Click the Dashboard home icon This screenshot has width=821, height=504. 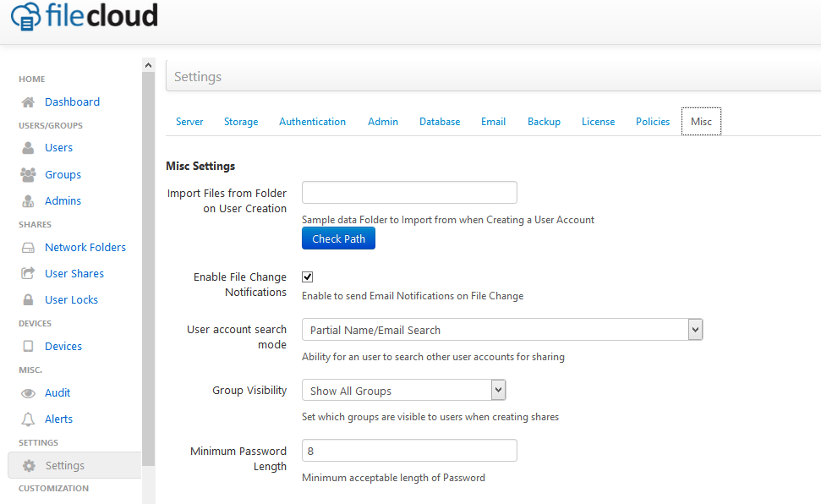tap(28, 102)
